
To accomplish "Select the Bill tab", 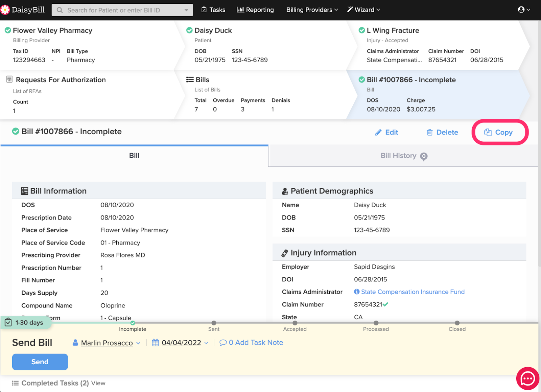I will point(134,156).
